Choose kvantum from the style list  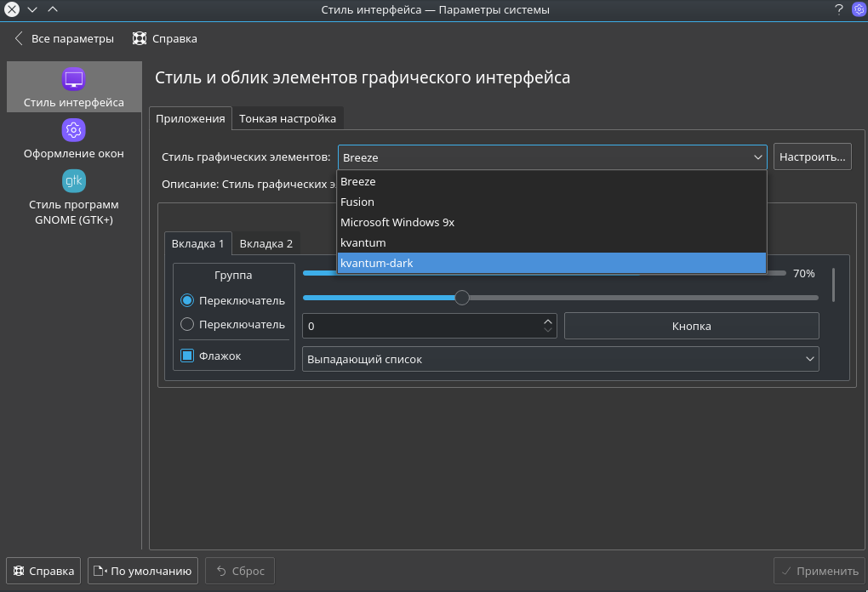click(551, 243)
